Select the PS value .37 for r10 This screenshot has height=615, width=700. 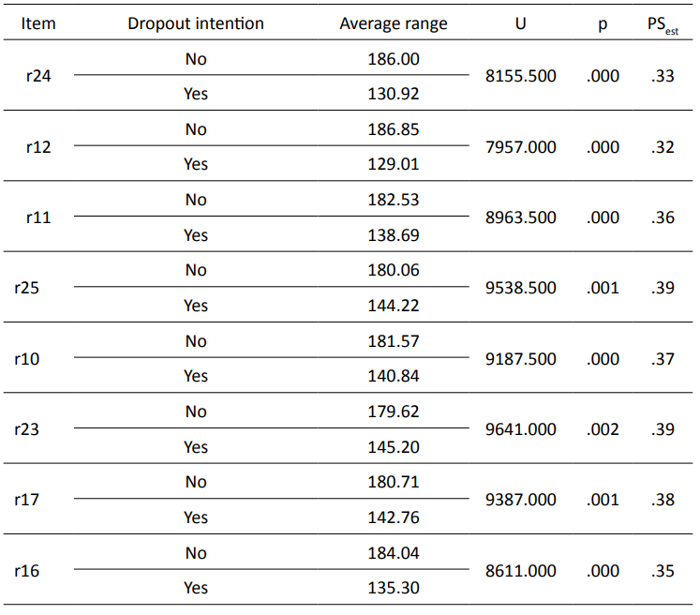663,359
